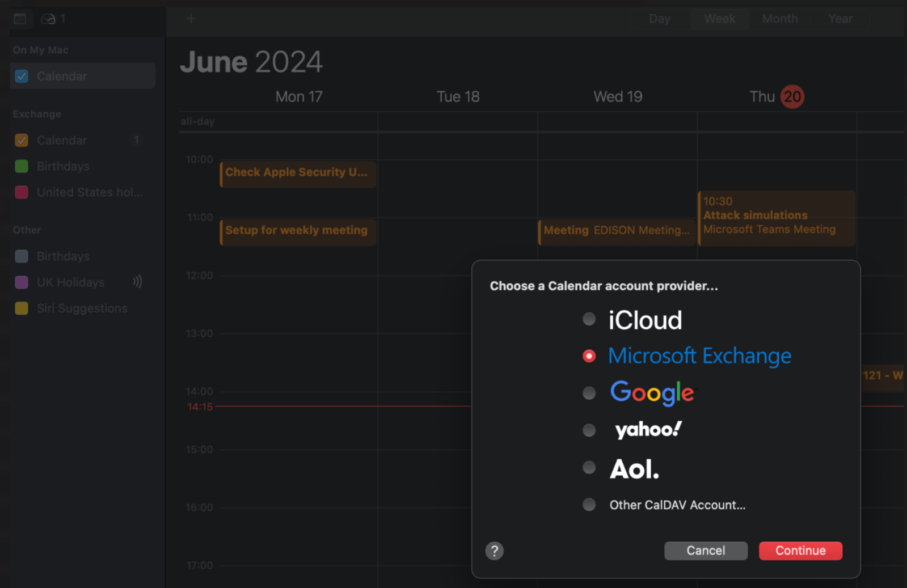Open Attack simulations event on Thursday
The height and width of the screenshot is (588, 907).
pos(777,218)
